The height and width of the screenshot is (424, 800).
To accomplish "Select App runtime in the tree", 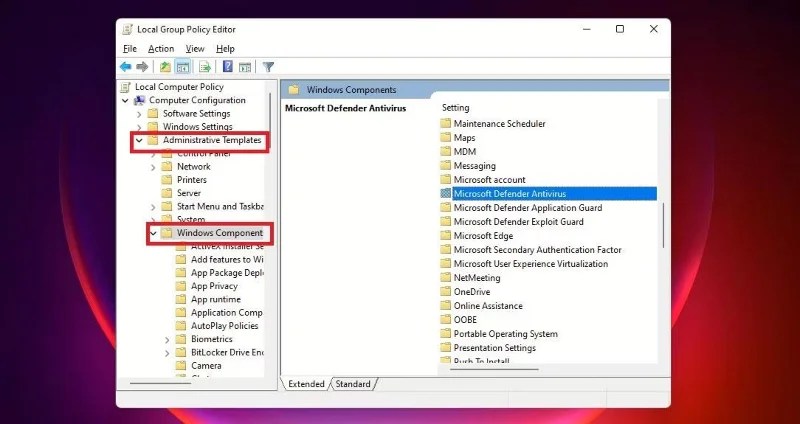I will click(215, 300).
